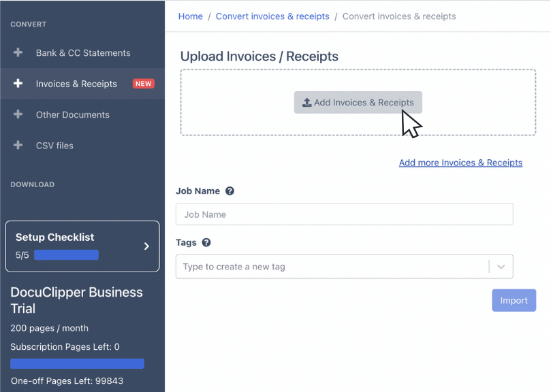Open Other Documents sidebar item

pos(83,114)
